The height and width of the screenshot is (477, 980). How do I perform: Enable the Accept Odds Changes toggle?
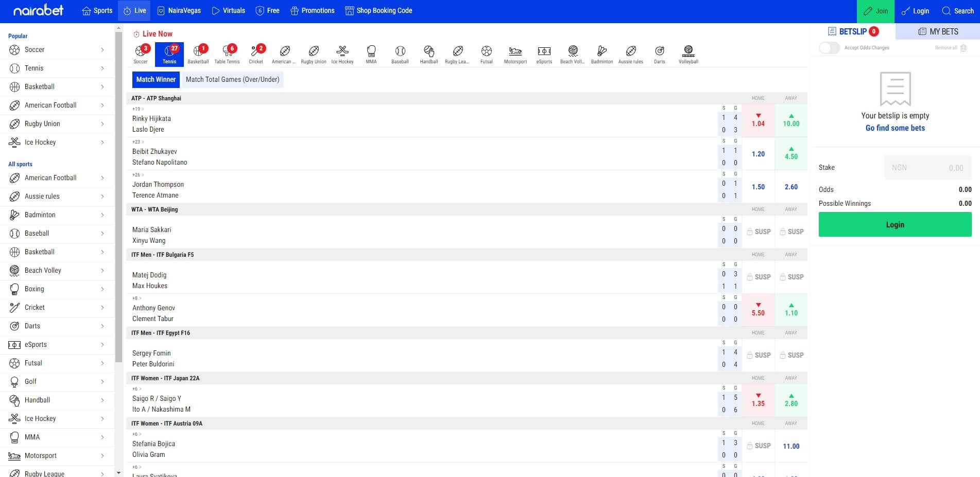[829, 48]
